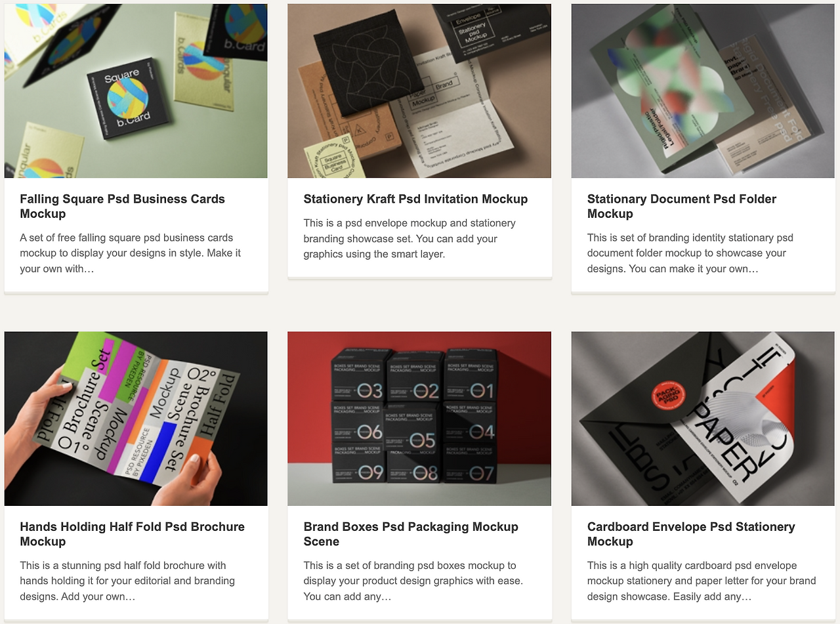
Task: Open the Half Fold Brochure mockup image
Action: (136, 419)
